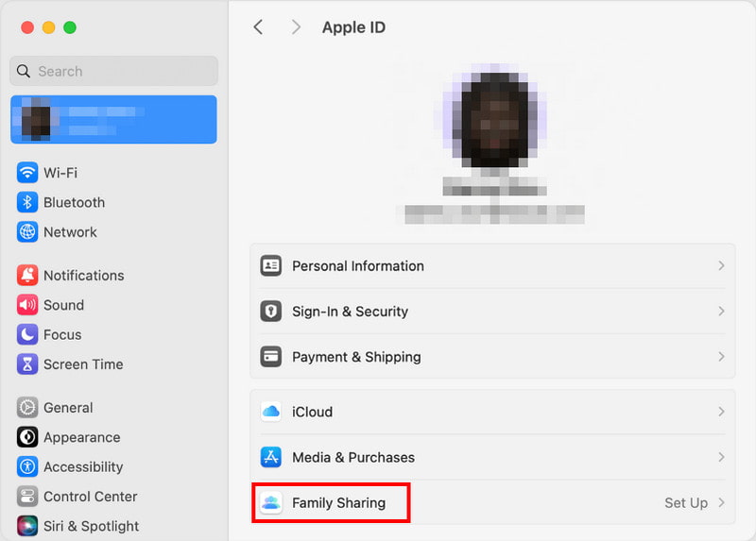Click the Focus moon icon
The image size is (756, 541).
coord(27,334)
